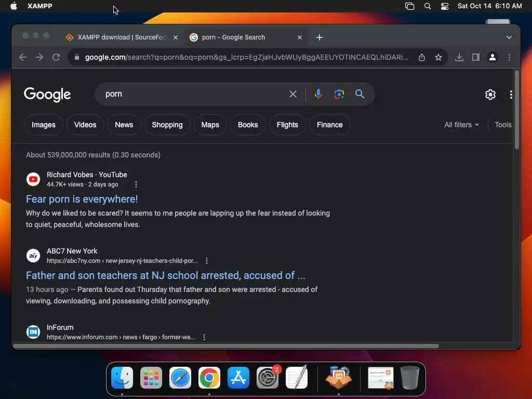The width and height of the screenshot is (532, 399).
Task: Open the date and time in menu bar
Action: [489, 6]
